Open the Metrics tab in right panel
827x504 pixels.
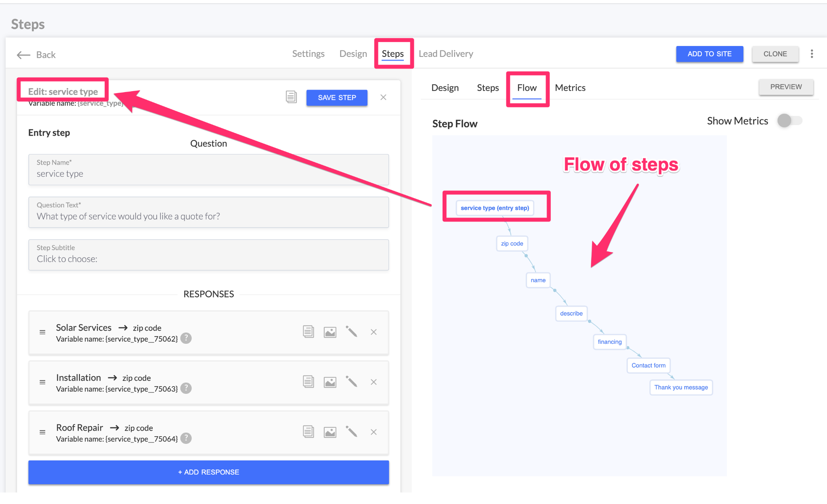(x=570, y=88)
